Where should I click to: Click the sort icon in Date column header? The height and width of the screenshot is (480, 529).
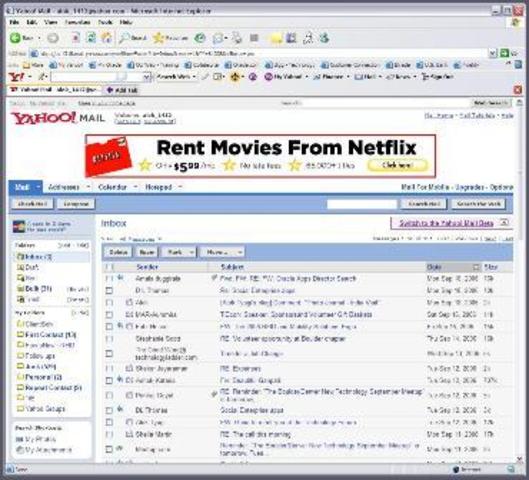(476, 267)
